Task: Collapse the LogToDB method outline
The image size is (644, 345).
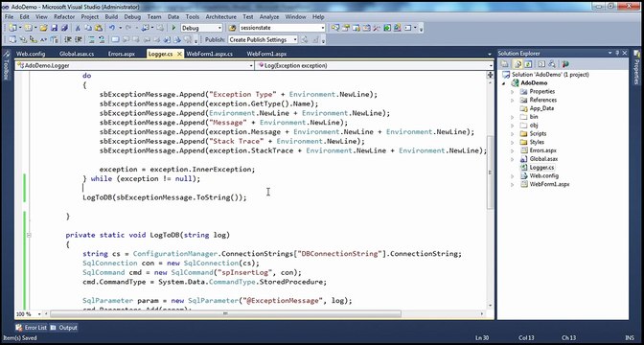Action: [x=29, y=236]
